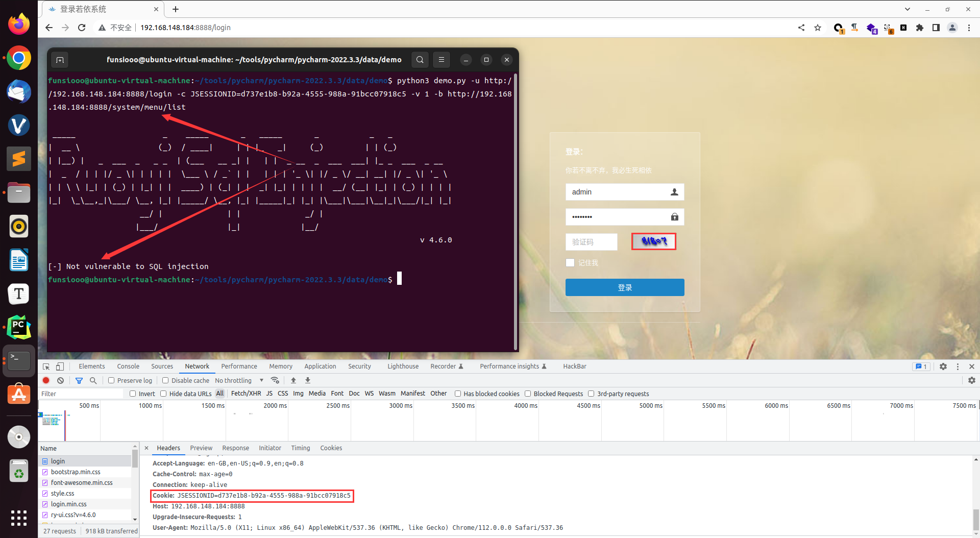Viewport: 980px width, 538px height.
Task: Check Hide data URLs
Action: [x=163, y=394]
